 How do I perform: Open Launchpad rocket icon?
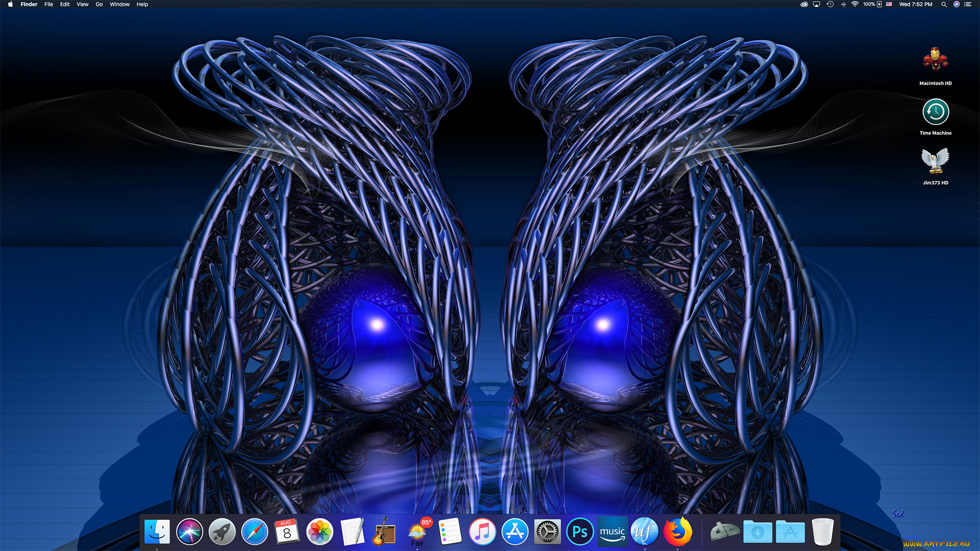[x=222, y=532]
